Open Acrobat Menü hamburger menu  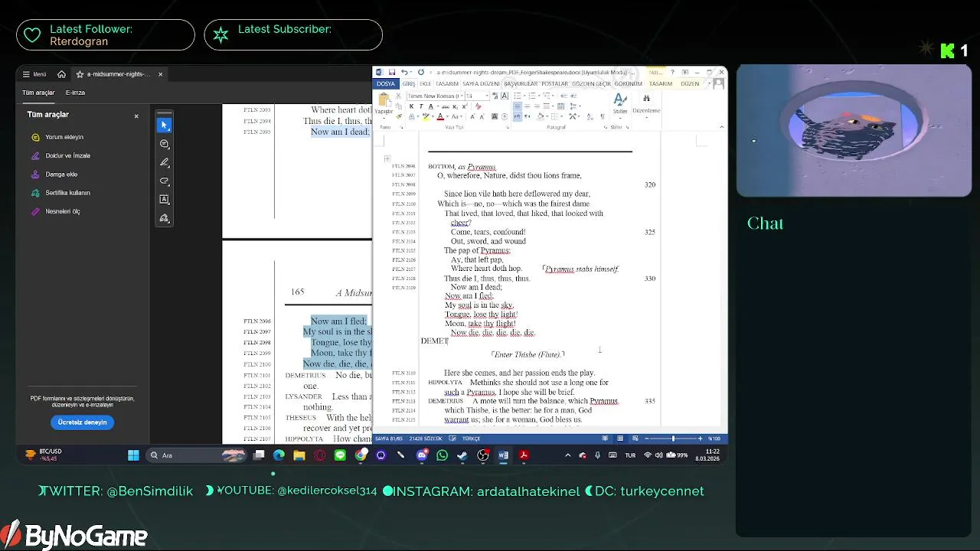(x=34, y=74)
